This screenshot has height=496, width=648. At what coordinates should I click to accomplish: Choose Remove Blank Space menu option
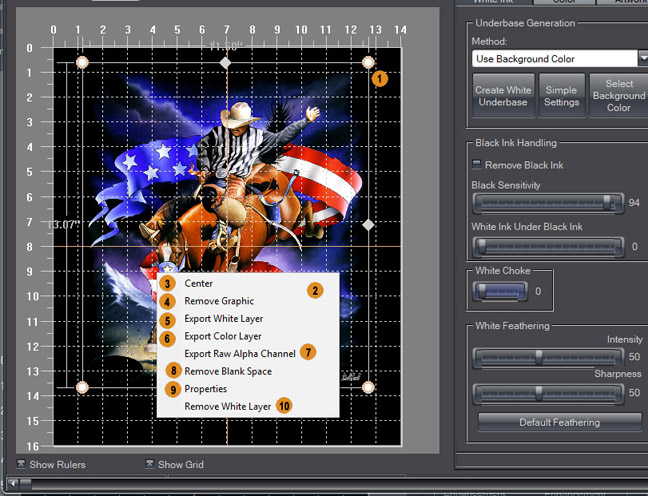click(228, 371)
